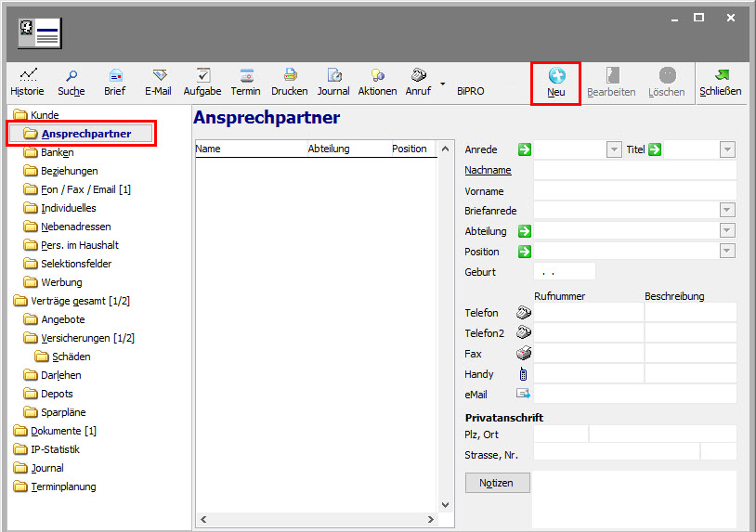Expand the Anrede dropdown

tap(614, 149)
